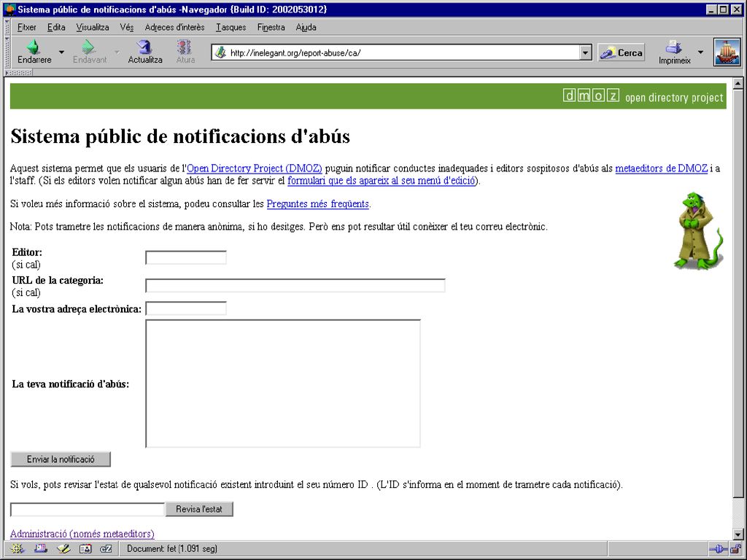Focus the URL de la categoria field

(x=295, y=285)
